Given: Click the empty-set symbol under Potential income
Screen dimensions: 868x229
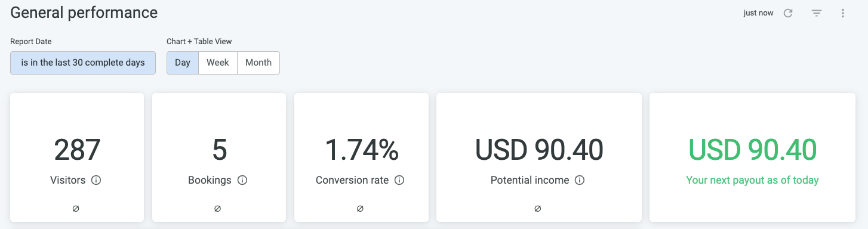Looking at the screenshot, I should (538, 209).
